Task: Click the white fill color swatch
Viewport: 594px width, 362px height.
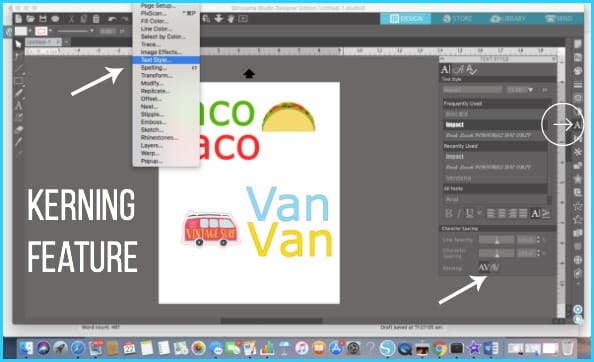Action: click(x=21, y=31)
